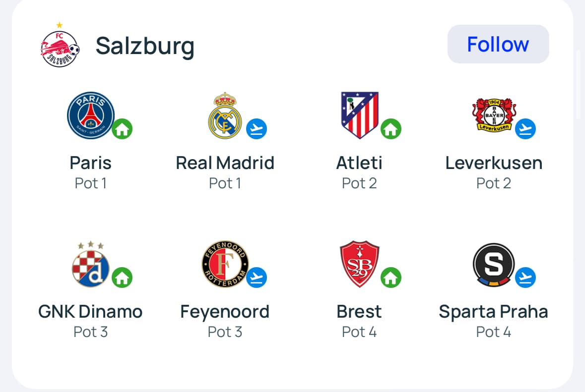Tap the Sparta Praha logo
The image size is (585, 392).
(x=494, y=264)
